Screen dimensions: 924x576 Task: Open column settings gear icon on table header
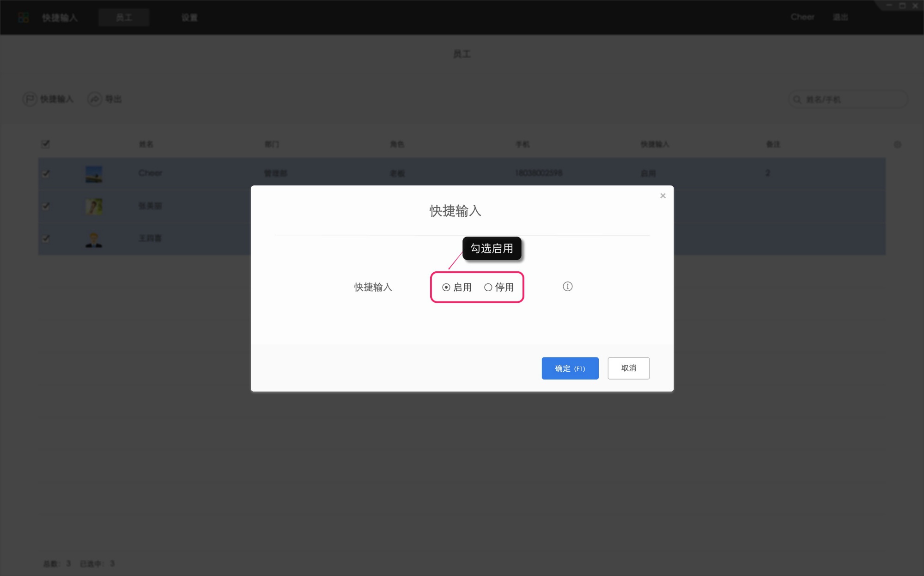pyautogui.click(x=898, y=144)
